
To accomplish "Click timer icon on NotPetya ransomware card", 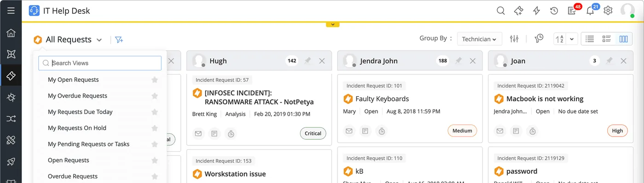I will pyautogui.click(x=231, y=133).
